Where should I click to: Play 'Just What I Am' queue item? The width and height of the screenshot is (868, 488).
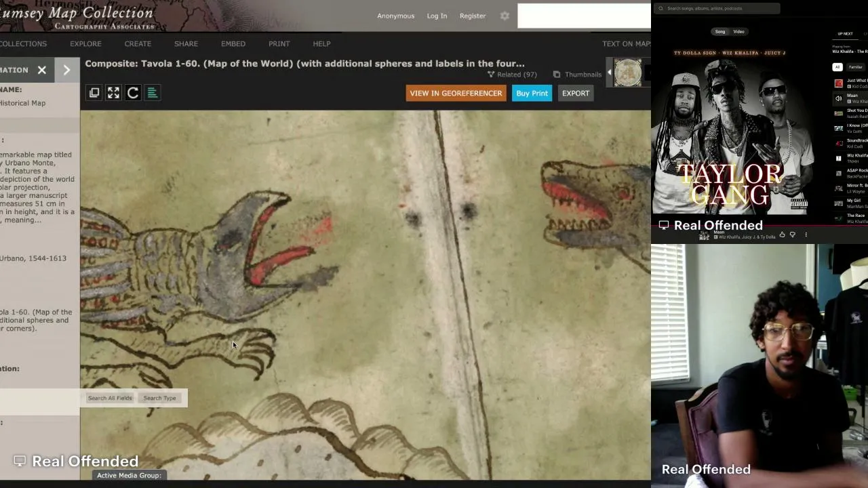coord(850,83)
